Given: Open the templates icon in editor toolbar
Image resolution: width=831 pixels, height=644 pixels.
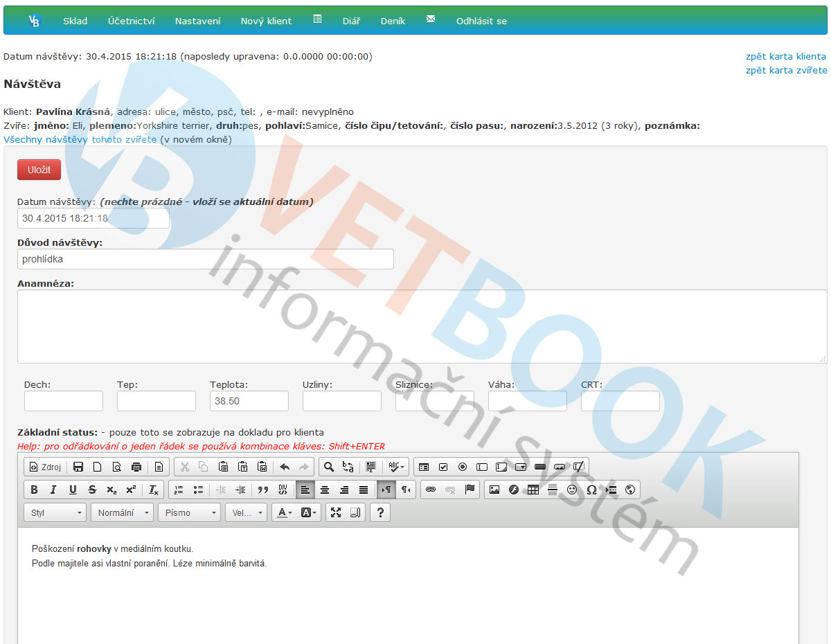Looking at the screenshot, I should pos(159,467).
